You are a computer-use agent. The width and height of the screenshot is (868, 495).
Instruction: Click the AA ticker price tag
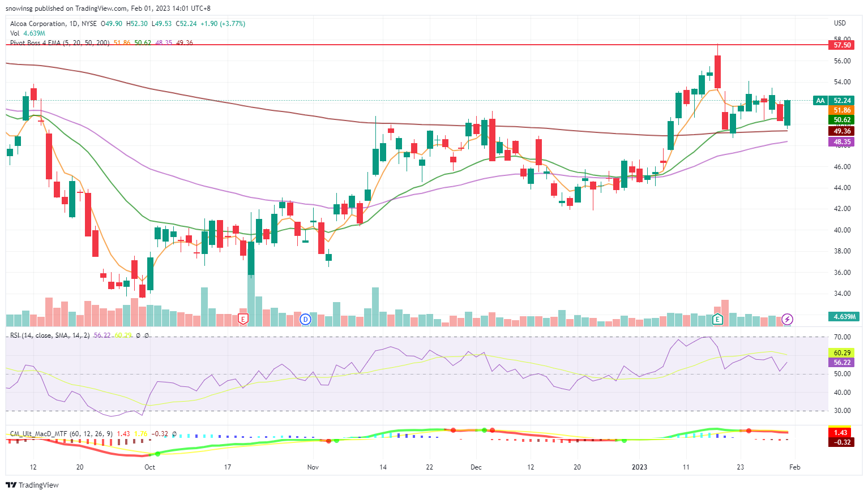click(820, 101)
